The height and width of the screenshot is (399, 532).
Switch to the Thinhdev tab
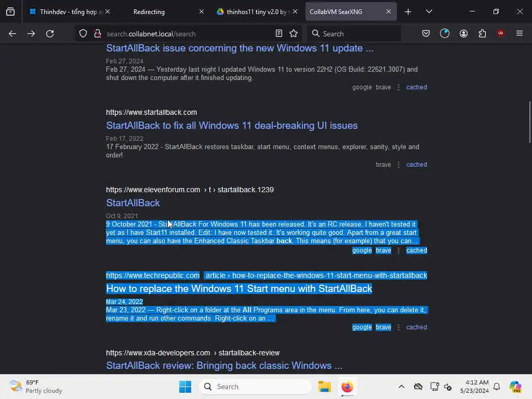70,12
